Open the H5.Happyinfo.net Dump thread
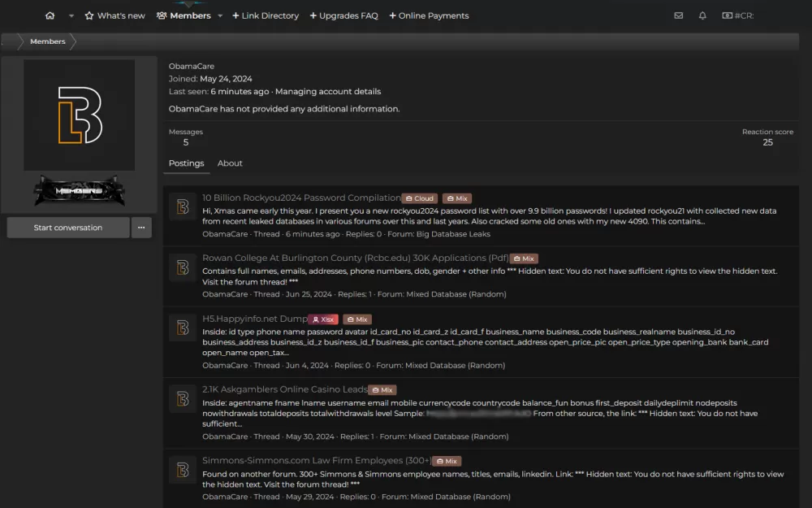This screenshot has height=508, width=812. 255,319
